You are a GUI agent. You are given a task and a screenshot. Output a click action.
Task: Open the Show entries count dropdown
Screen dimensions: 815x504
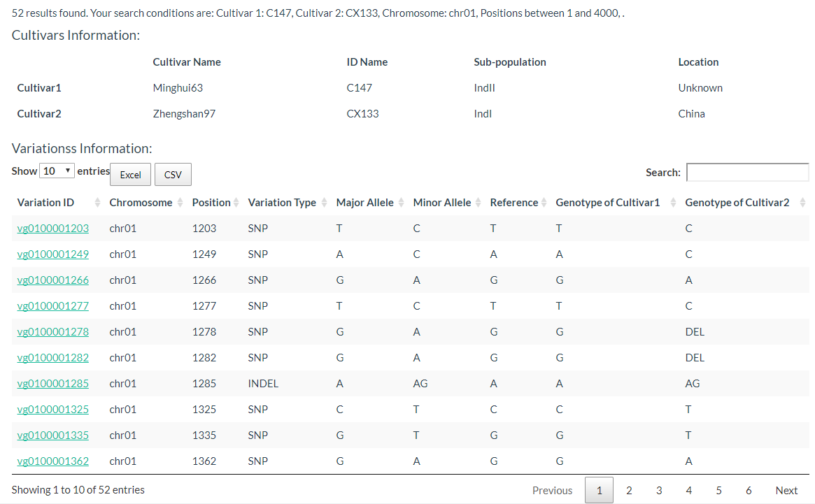(x=57, y=171)
